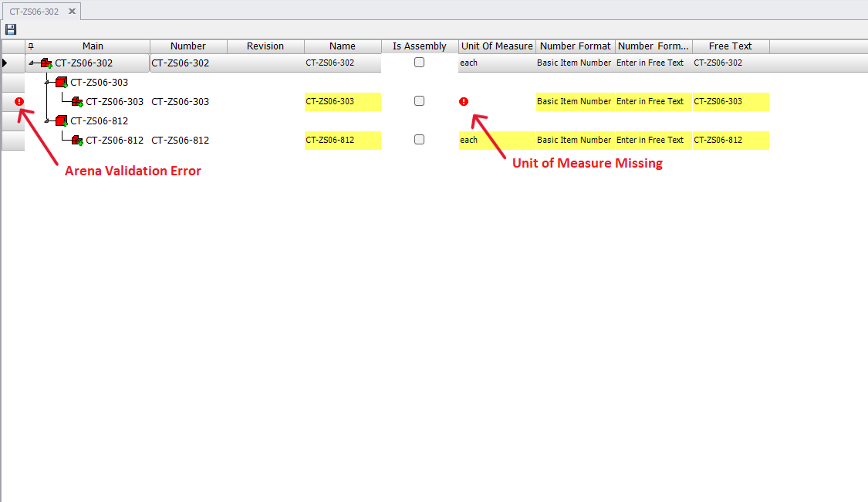
Task: Toggle Is Assembly checkbox for CT-ZS06-302
Action: point(420,63)
